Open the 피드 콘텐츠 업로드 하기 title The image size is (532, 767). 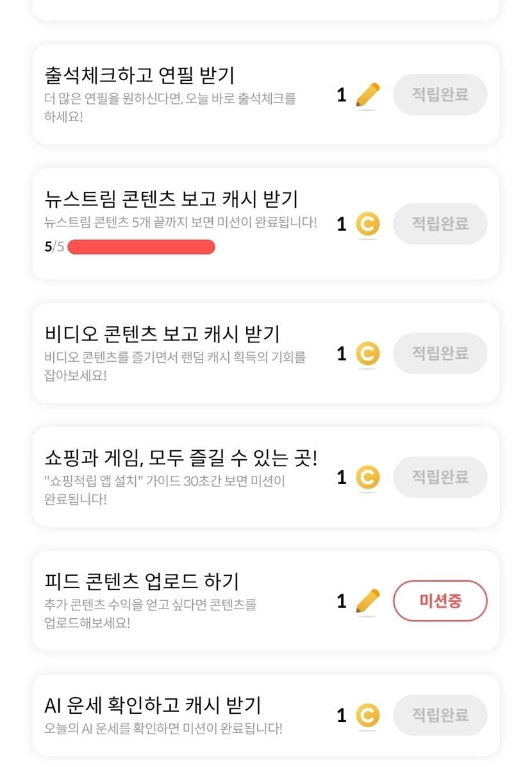click(142, 582)
